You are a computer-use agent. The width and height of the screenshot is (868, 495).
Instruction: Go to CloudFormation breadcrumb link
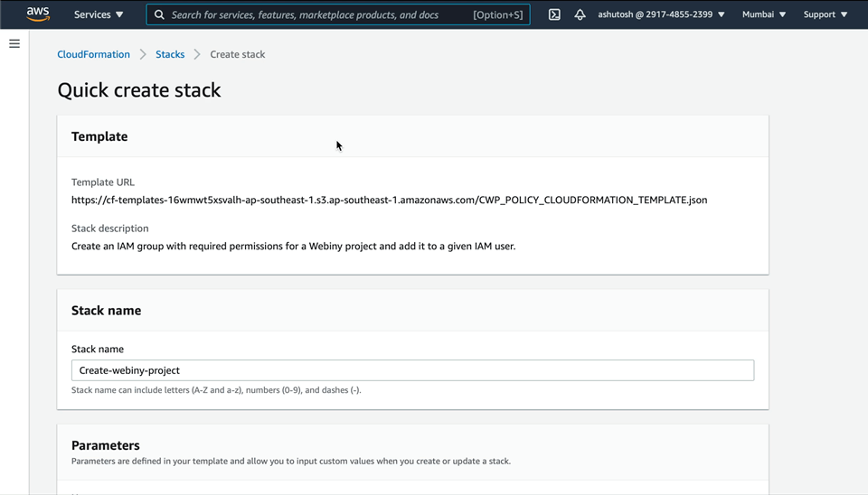[93, 54]
